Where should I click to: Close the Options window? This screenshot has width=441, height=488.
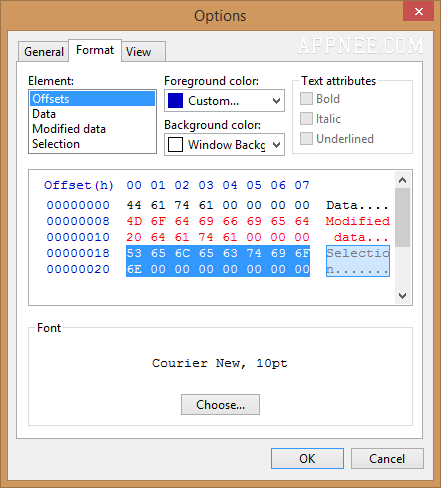(419, 11)
